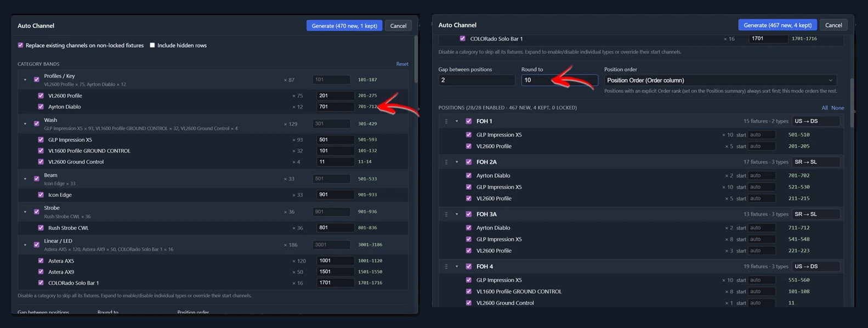The height and width of the screenshot is (328, 868).
Task: Click channel range 1501-1550 text
Action: pyautogui.click(x=371, y=272)
